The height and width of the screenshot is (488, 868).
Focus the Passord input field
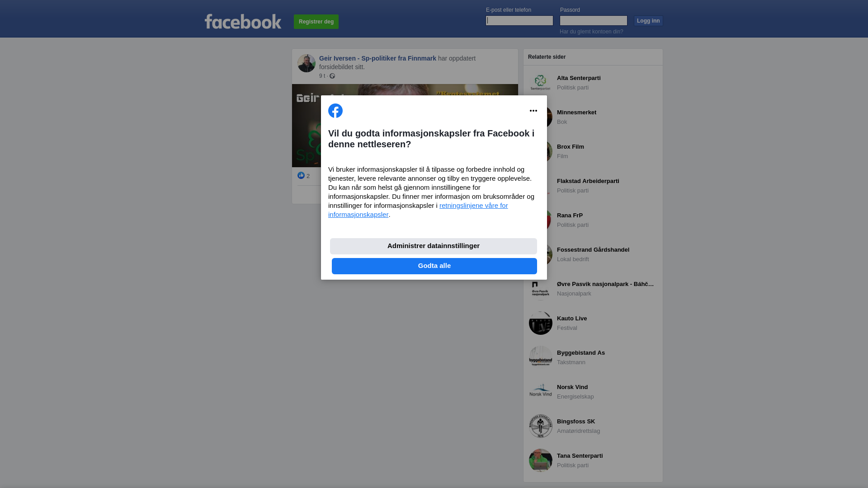point(594,20)
